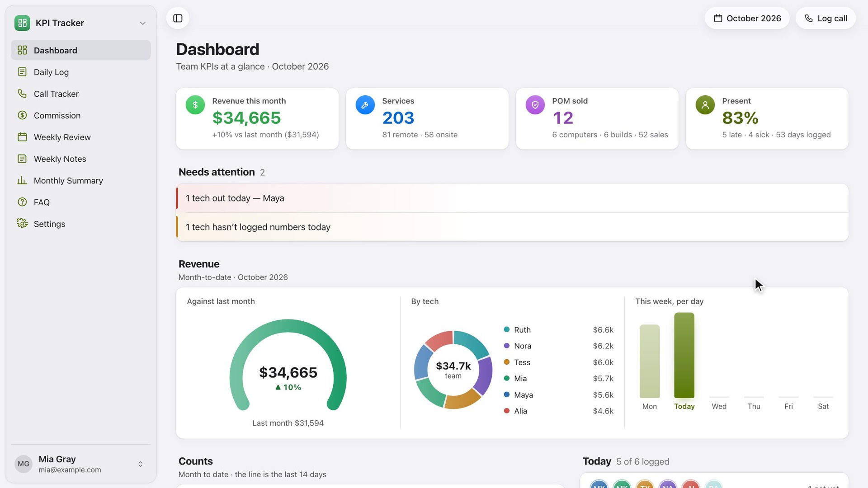
Task: Expand the KPI Tracker workspace chevron
Action: pos(143,23)
